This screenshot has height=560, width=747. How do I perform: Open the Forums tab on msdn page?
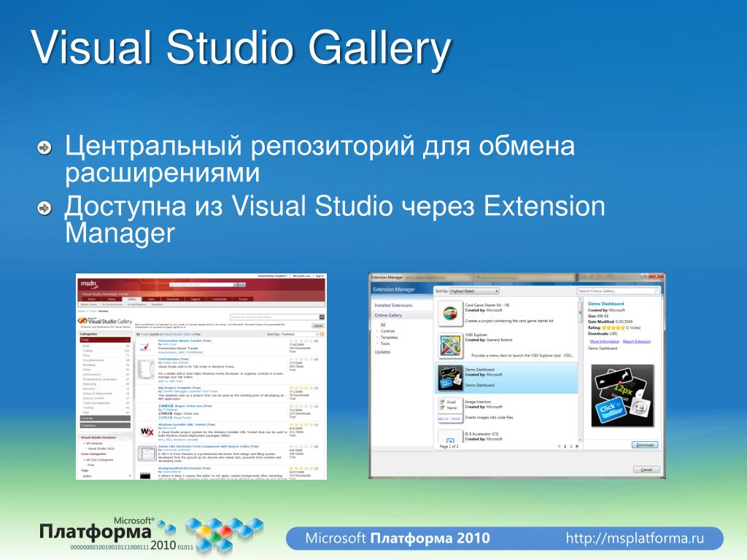tap(243, 299)
